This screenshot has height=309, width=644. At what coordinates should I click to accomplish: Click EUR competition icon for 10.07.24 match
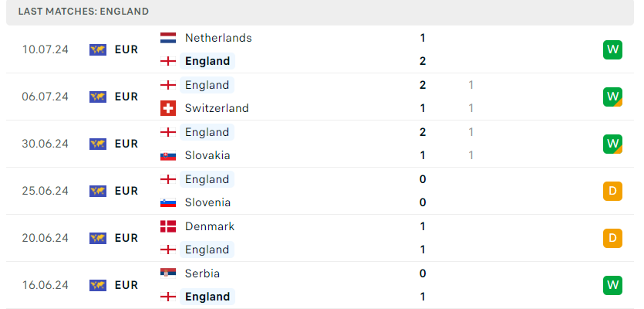97,49
